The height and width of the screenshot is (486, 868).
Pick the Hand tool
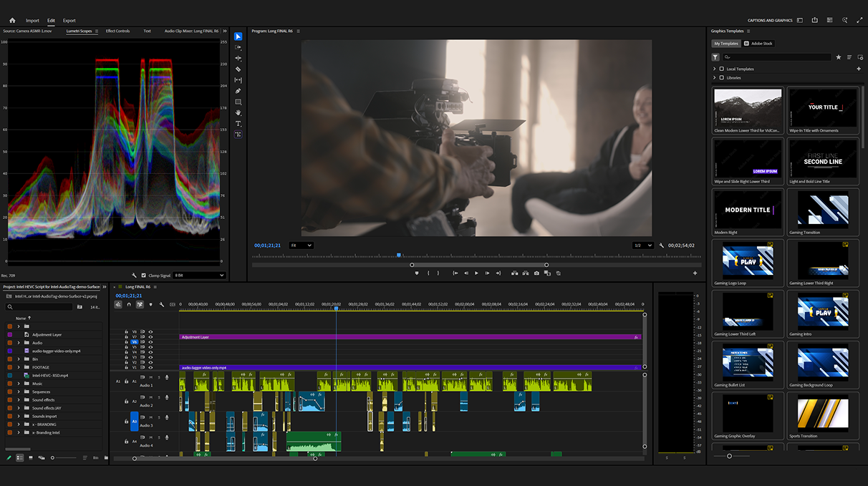(x=238, y=113)
